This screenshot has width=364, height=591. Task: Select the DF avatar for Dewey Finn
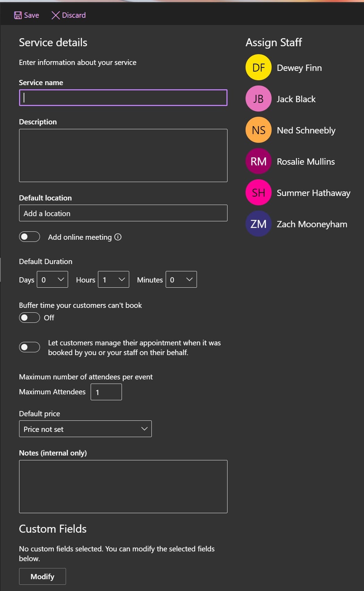tap(258, 67)
